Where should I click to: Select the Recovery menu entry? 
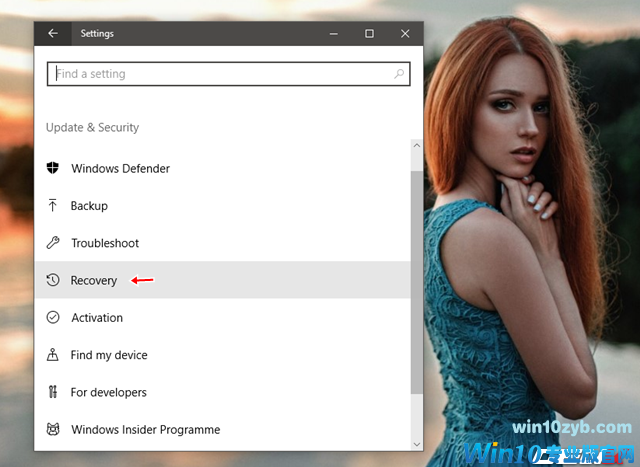click(x=223, y=280)
